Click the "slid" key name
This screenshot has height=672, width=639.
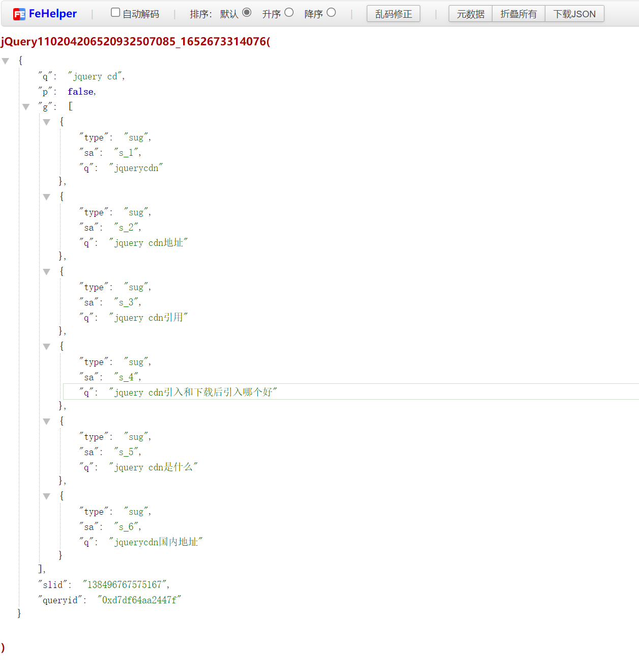tap(53, 585)
